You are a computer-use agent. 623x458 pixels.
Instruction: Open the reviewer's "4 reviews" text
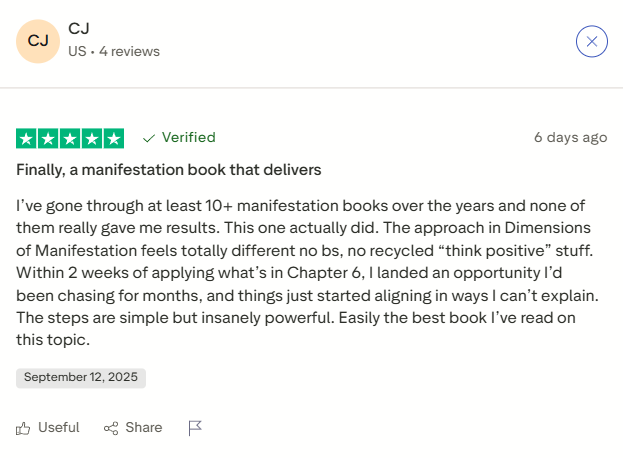pyautogui.click(x=129, y=51)
